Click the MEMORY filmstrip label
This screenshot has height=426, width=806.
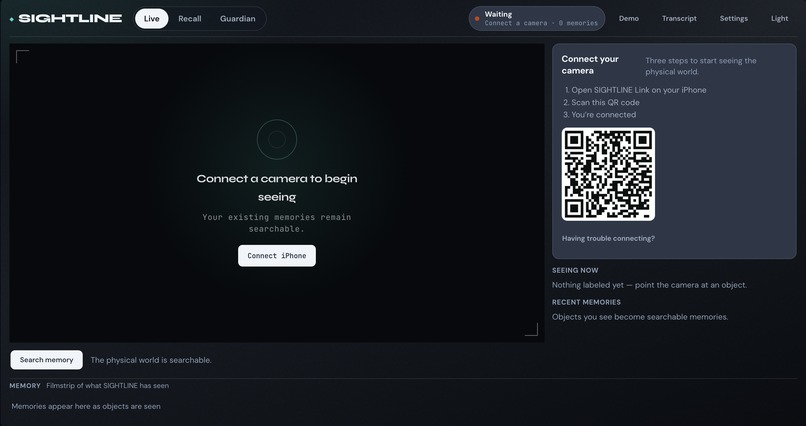click(25, 385)
